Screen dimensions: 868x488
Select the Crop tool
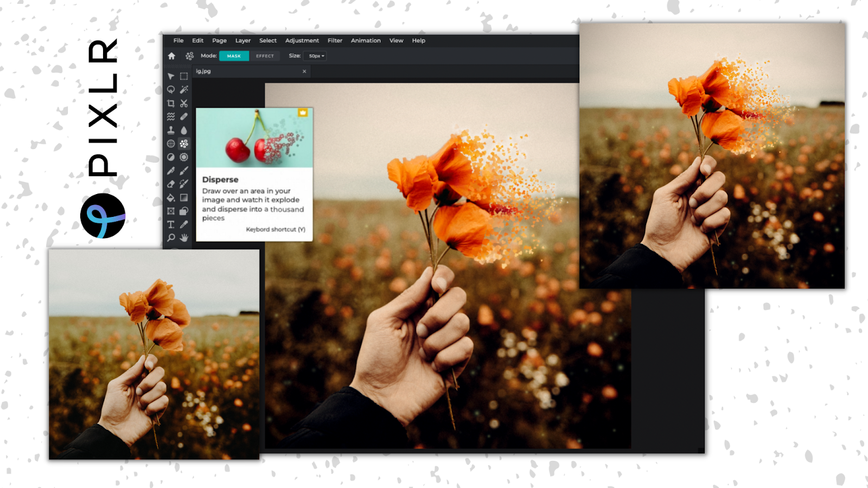pos(171,103)
